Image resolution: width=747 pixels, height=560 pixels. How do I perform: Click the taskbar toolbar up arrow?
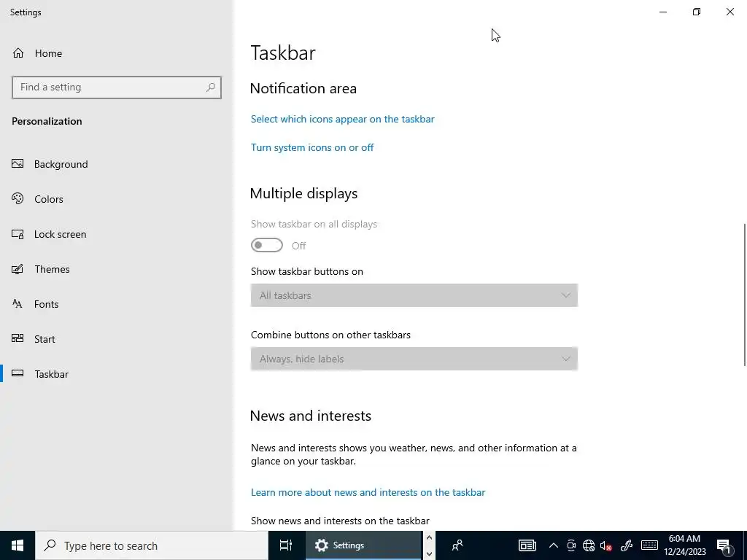pos(429,538)
